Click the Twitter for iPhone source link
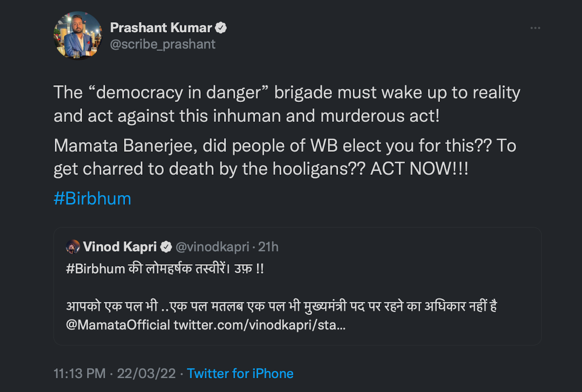Screen dimensions: 582x392 pyautogui.click(x=240, y=373)
